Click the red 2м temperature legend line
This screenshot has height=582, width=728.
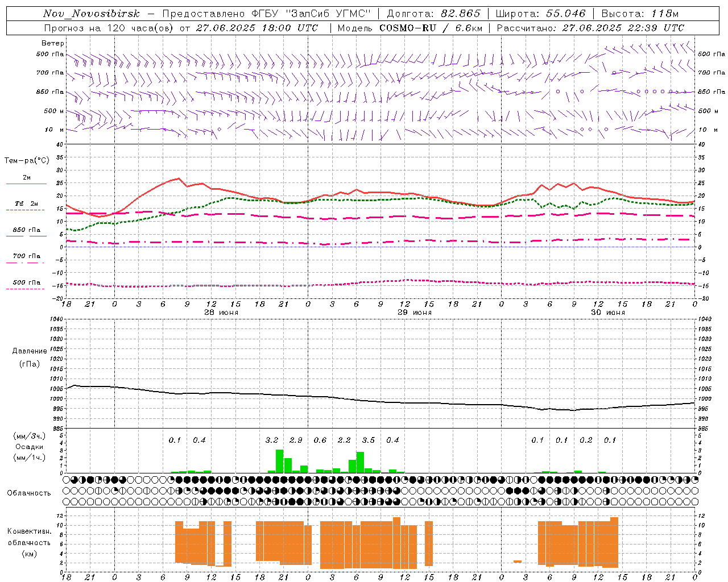tap(26, 184)
